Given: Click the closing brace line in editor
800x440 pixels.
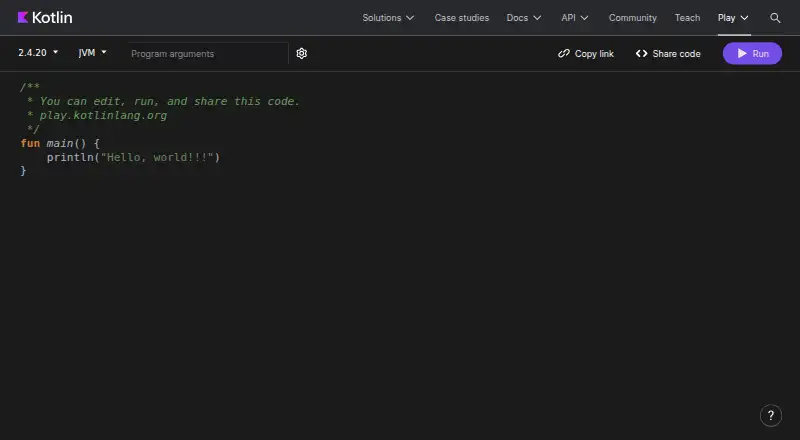Looking at the screenshot, I should (23, 171).
